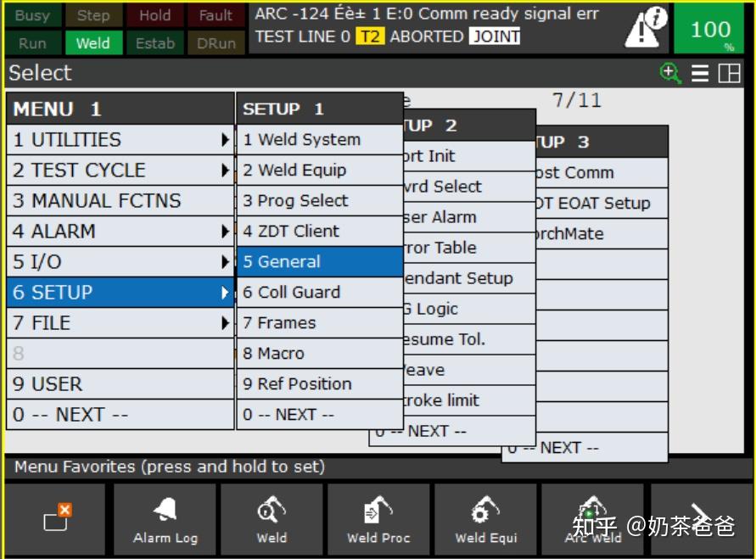Expand the TEST CYCLE submenu arrow
This screenshot has width=756, height=559.
(225, 170)
